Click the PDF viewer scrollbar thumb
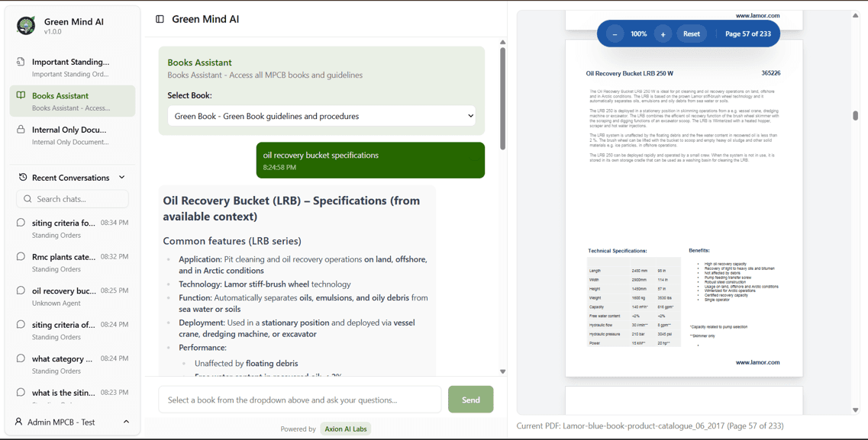Viewport: 868px width, 440px height. coord(855,115)
